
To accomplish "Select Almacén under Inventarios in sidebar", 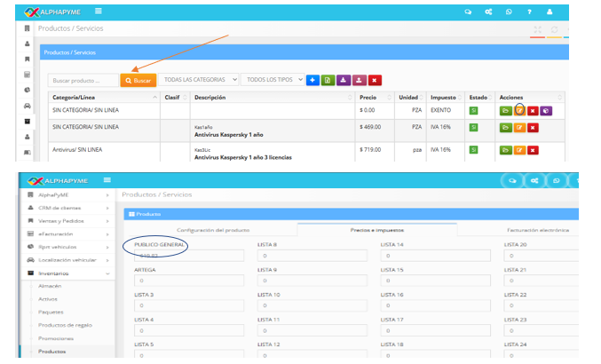I will [49, 286].
